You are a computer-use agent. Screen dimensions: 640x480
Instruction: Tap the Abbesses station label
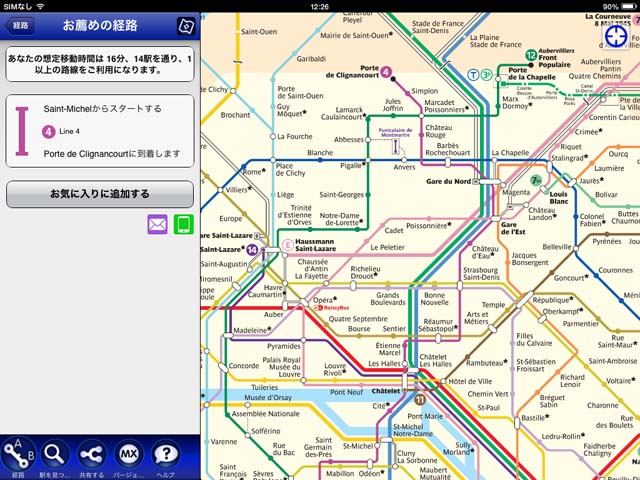pyautogui.click(x=349, y=140)
